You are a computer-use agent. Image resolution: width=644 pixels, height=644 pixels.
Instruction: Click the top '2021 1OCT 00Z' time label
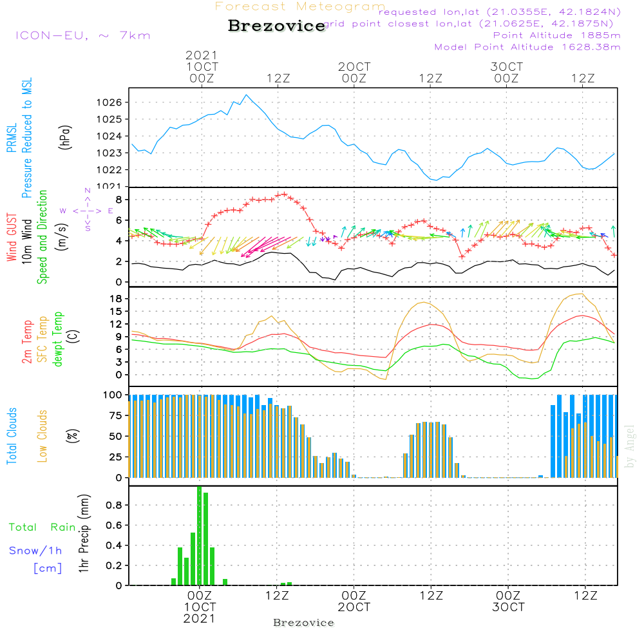point(202,66)
